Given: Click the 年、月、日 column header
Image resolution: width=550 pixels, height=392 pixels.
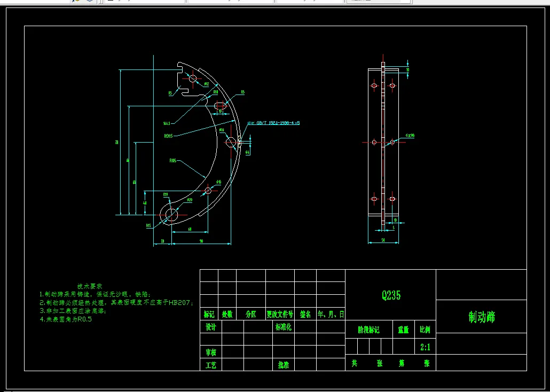Looking at the screenshot, I should (331, 315).
